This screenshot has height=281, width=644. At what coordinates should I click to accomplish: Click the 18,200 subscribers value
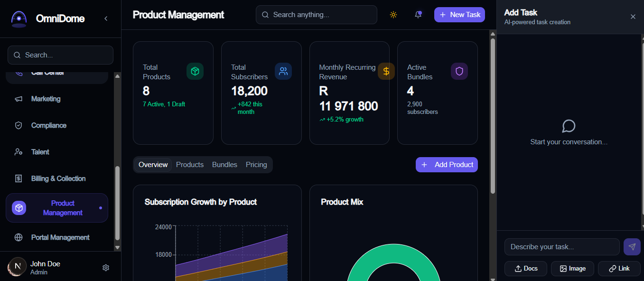coord(249,91)
